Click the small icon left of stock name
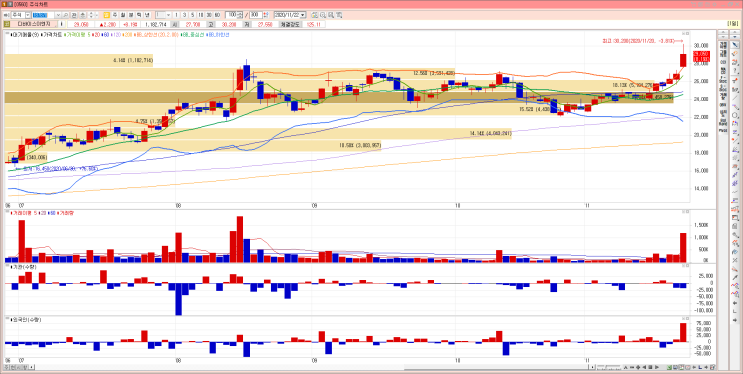This screenshot has height=374, width=743. (6, 24)
